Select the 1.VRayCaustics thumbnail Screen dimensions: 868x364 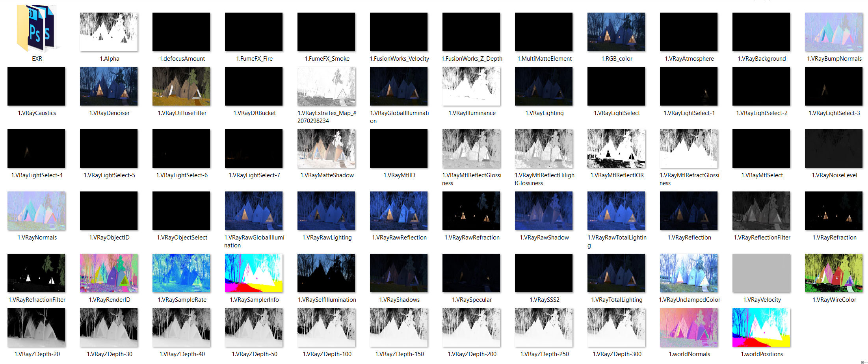point(36,86)
